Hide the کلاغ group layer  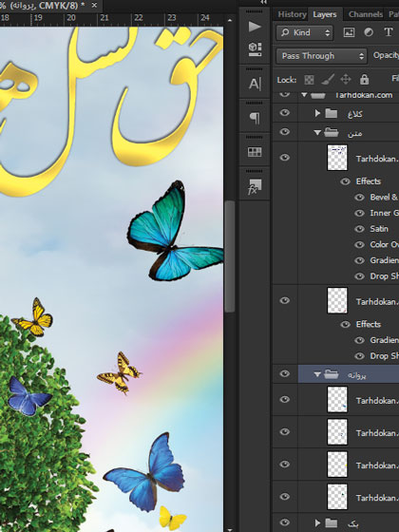(x=285, y=113)
